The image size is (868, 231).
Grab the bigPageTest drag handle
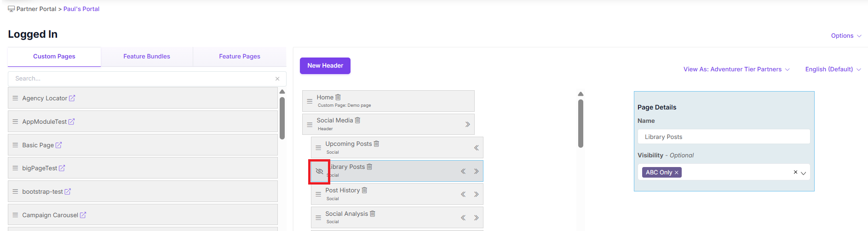pyautogui.click(x=15, y=168)
